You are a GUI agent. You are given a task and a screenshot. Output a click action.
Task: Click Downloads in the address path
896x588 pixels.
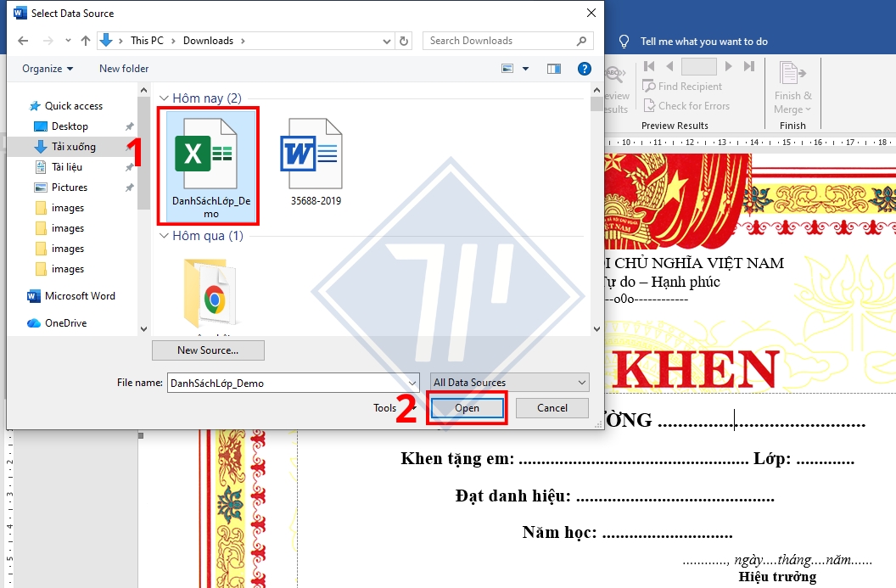coord(208,41)
